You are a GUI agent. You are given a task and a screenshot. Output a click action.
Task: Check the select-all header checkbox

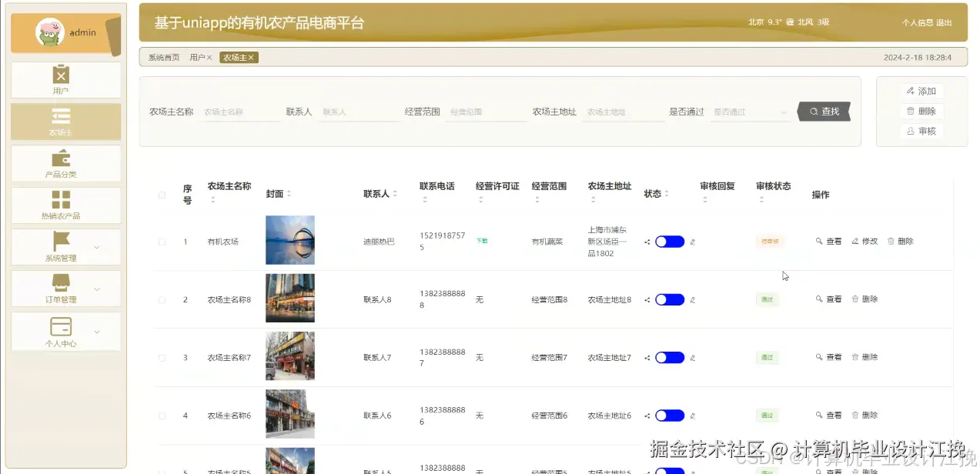click(x=162, y=195)
